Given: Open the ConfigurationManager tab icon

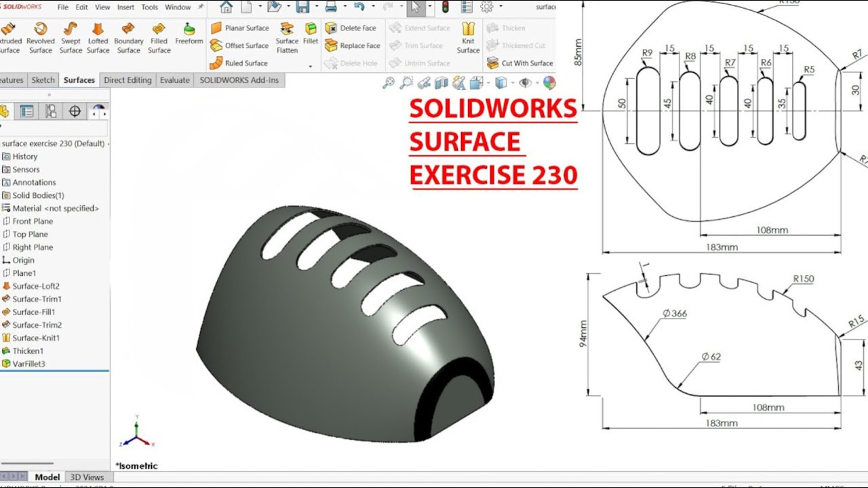Looking at the screenshot, I should (51, 111).
